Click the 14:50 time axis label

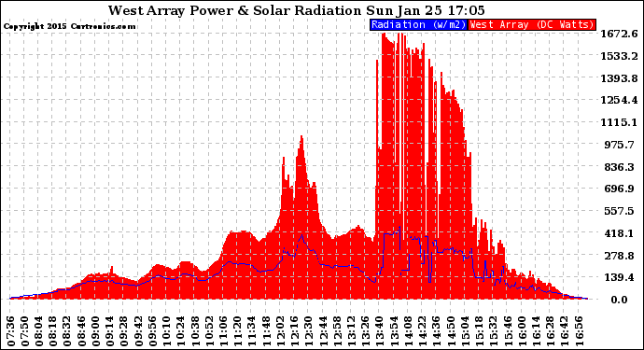(451, 331)
